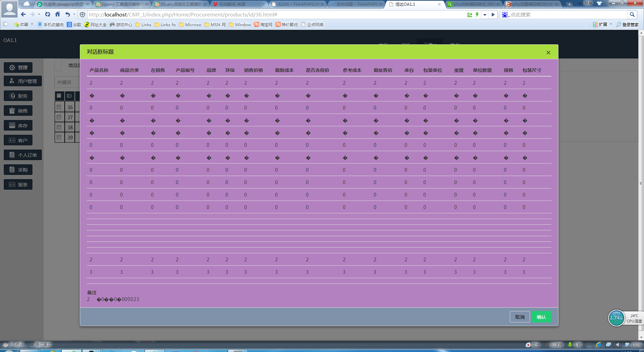Close the dialog with the X icon

point(548,52)
